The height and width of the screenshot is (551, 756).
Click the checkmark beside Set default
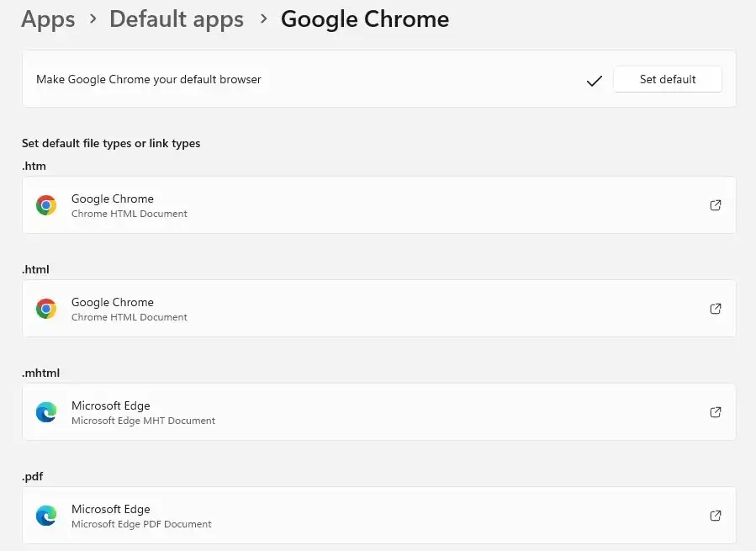pos(595,81)
